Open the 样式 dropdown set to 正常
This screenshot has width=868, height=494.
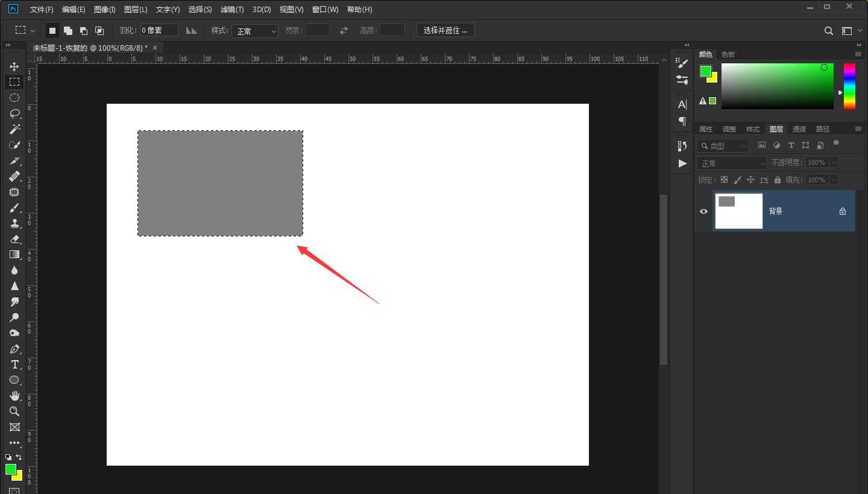[x=255, y=31]
